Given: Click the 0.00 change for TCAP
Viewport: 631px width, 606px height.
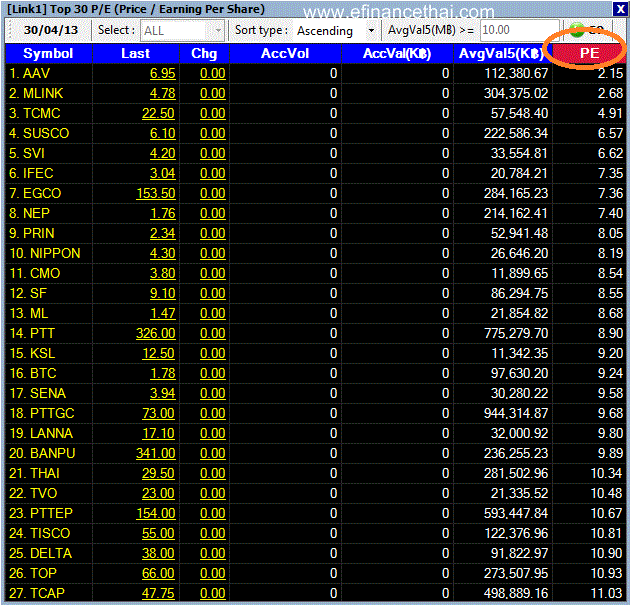Looking at the screenshot, I should coord(213,594).
